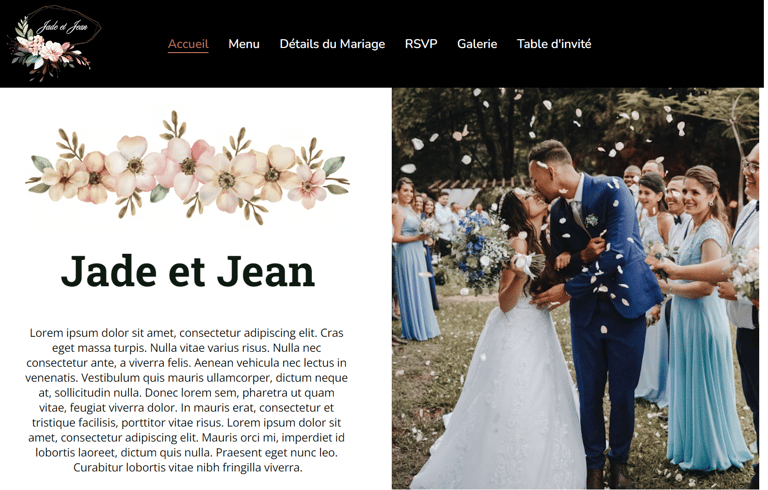This screenshot has width=768, height=490.
Task: Click the large Jade et Jean heading
Action: click(x=189, y=272)
